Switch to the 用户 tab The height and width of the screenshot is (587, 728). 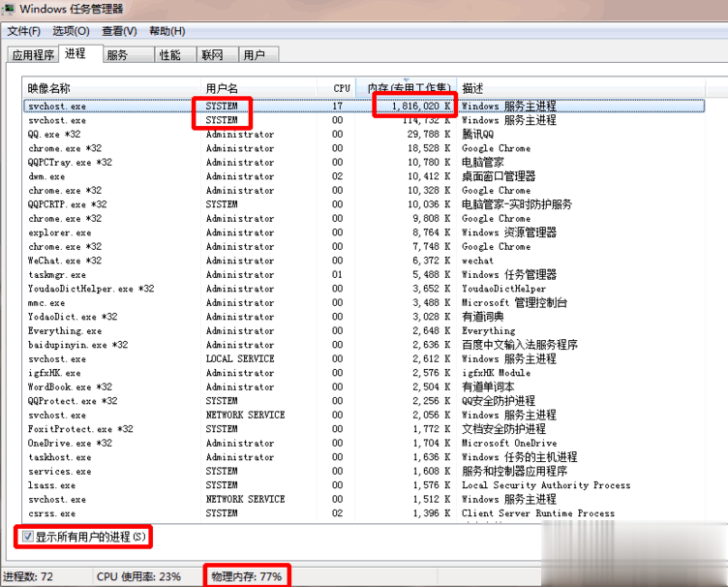click(258, 55)
